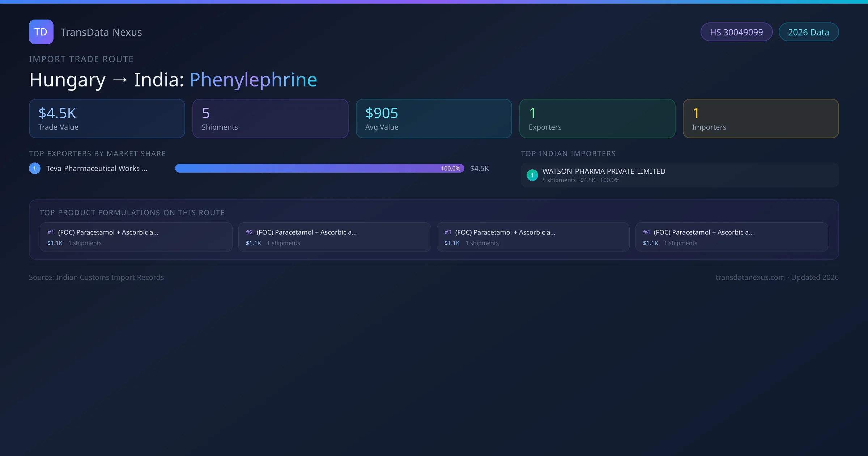The width and height of the screenshot is (868, 456).
Task: Expand the Top Product Formulations section
Action: pyautogui.click(x=132, y=212)
